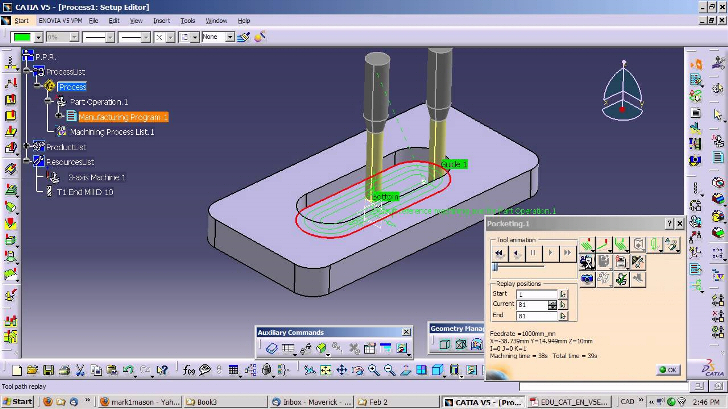Rewind tool animation to start
Viewport: 728px width, 409px height.
(x=499, y=253)
